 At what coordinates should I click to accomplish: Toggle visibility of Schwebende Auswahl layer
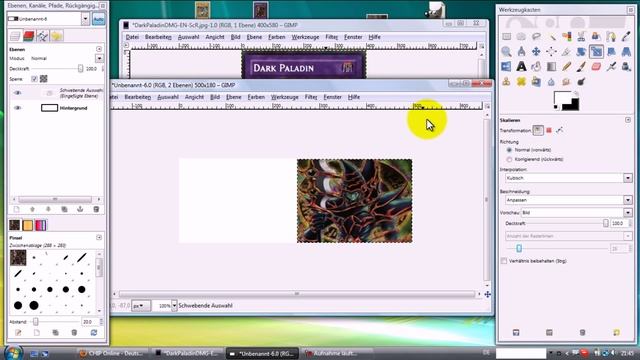point(17,93)
